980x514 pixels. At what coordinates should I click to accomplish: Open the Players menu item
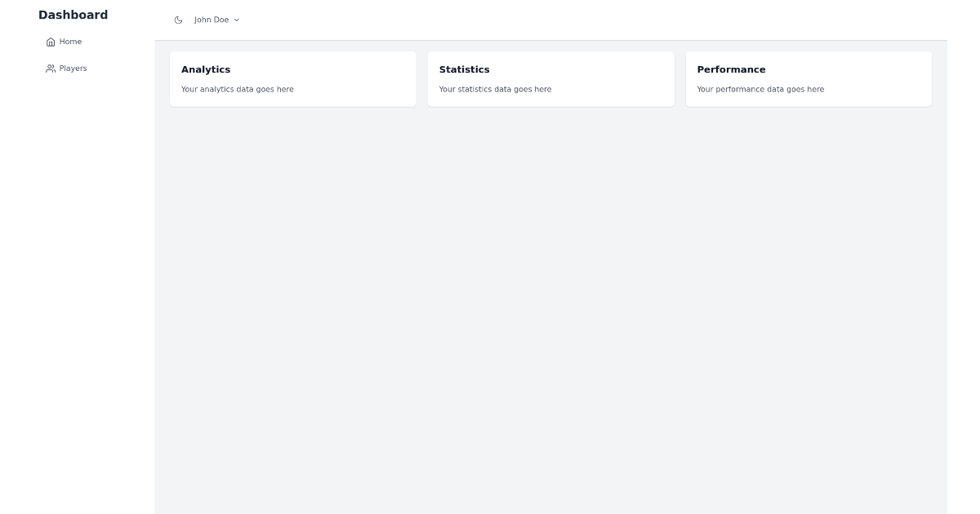point(67,69)
